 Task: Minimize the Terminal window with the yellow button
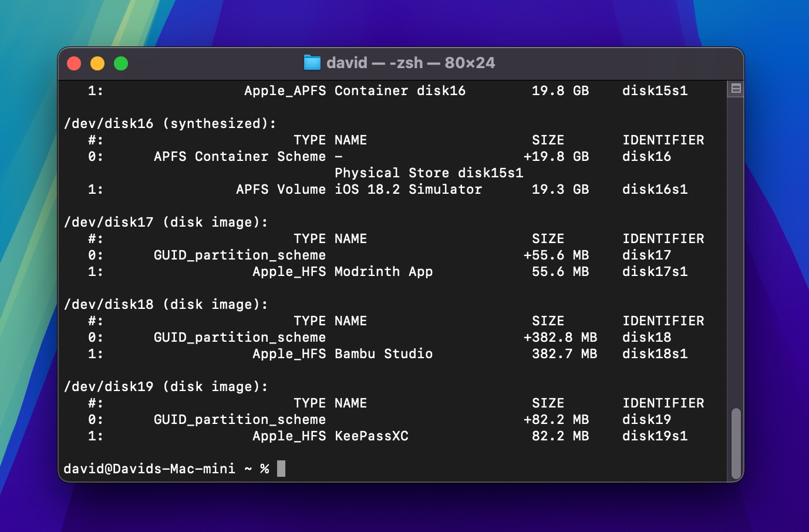[x=97, y=63]
